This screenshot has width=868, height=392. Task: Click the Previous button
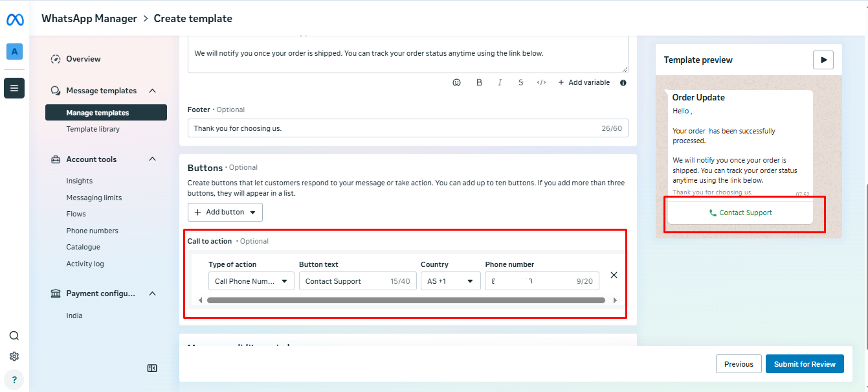click(739, 363)
